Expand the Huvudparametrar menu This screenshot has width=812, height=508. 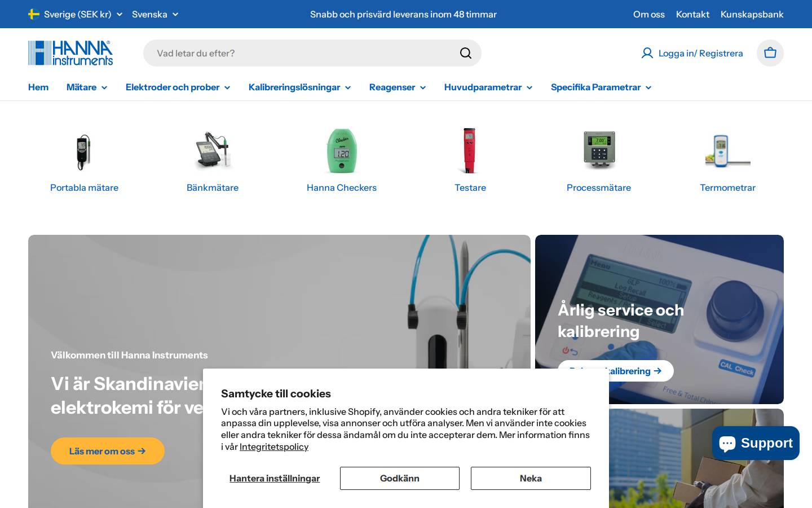(x=488, y=87)
